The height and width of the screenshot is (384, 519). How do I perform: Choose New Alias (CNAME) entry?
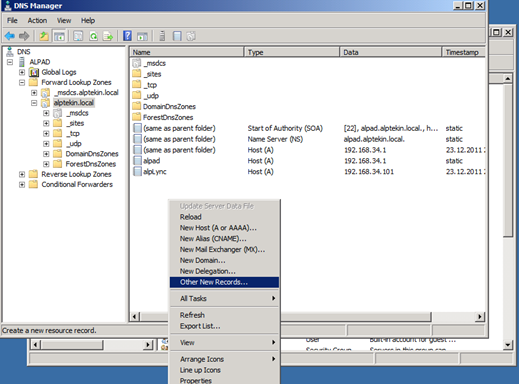[224, 239]
